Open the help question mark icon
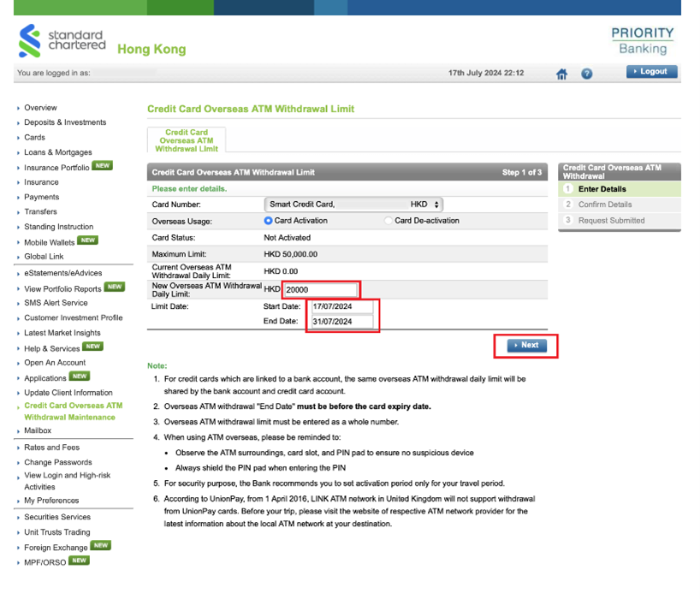 click(x=587, y=74)
